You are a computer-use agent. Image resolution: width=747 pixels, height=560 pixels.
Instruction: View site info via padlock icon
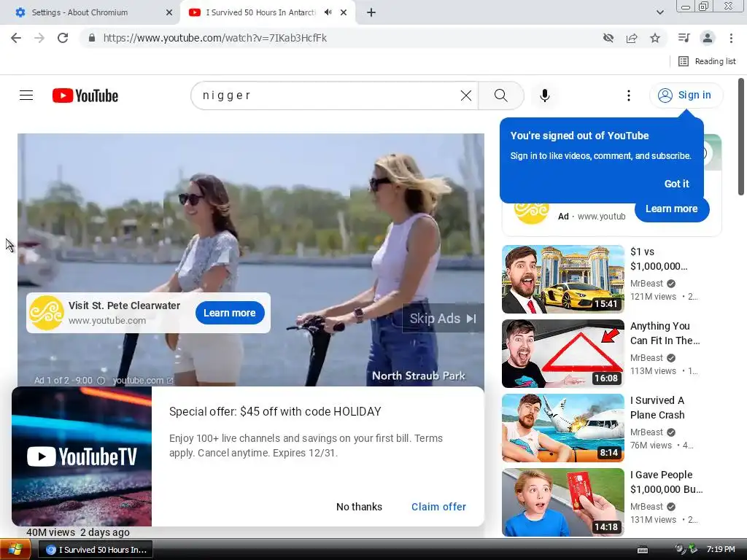(92, 38)
